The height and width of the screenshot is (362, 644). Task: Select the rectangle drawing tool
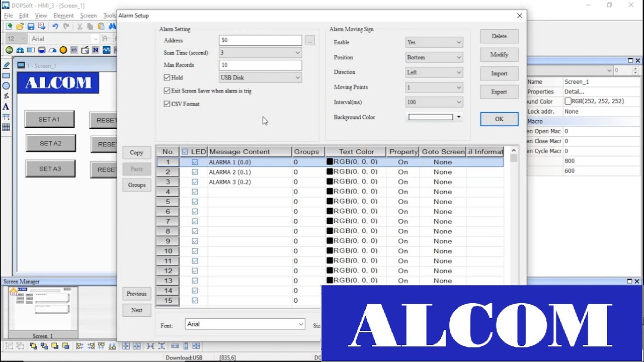tap(6, 76)
